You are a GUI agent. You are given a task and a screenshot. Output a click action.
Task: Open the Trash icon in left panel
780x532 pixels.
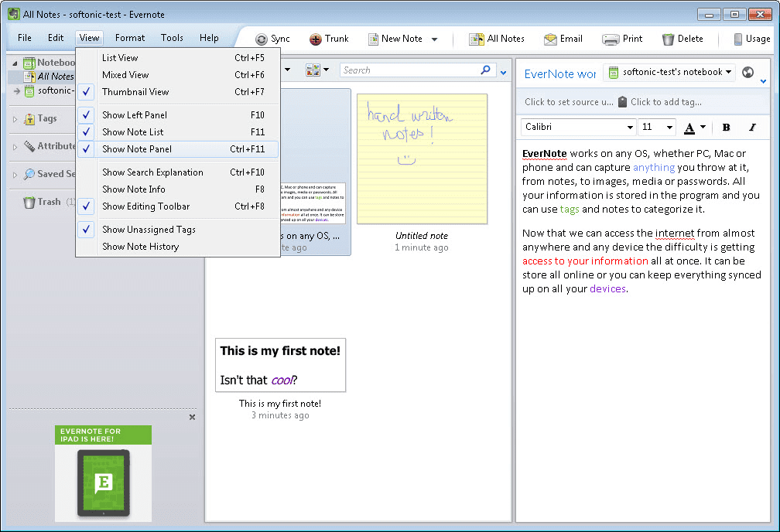click(x=29, y=202)
